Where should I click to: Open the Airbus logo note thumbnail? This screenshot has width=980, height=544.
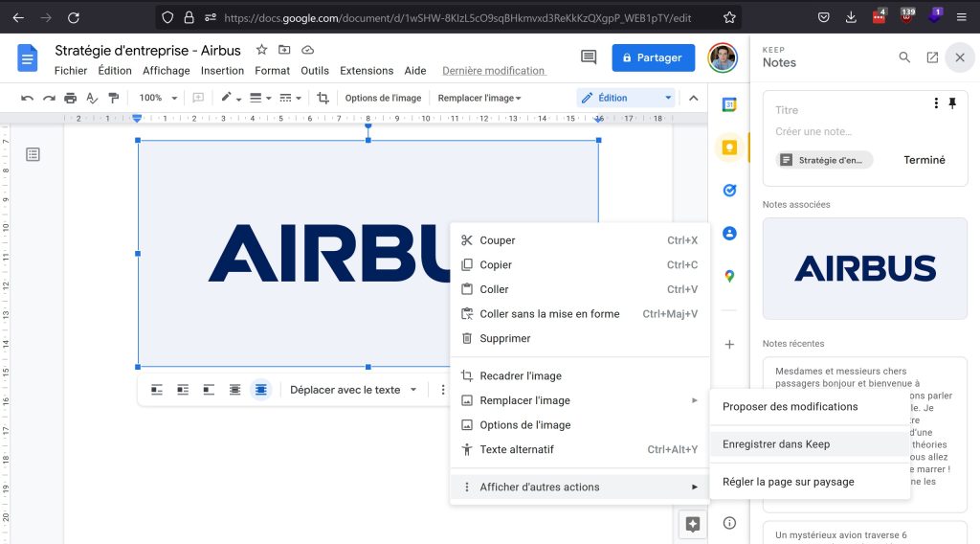tap(865, 269)
